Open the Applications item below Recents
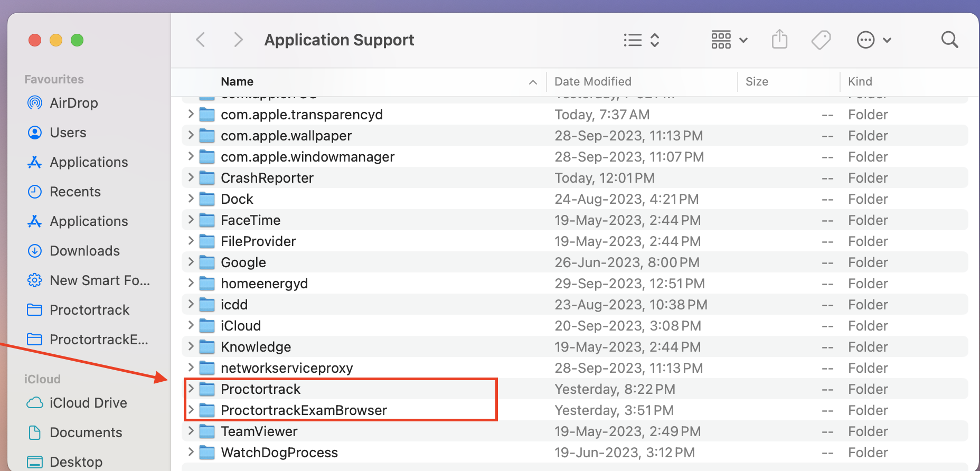This screenshot has width=980, height=471. (77, 221)
